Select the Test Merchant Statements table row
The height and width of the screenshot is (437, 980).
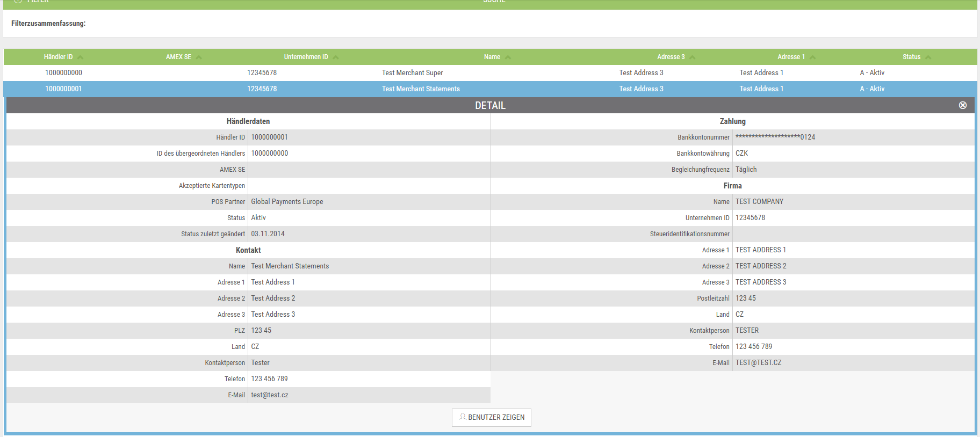tap(421, 89)
